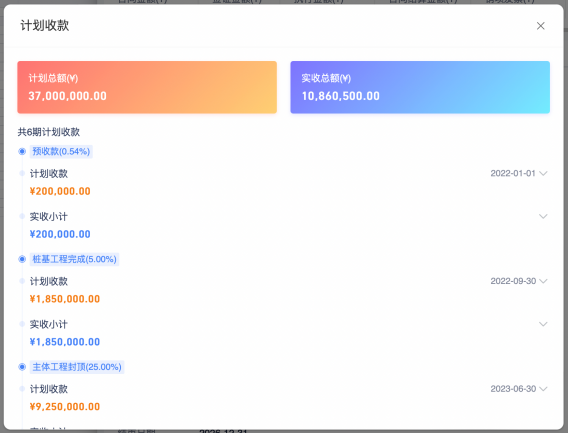This screenshot has height=433, width=568.
Task: Expand the 2023-06-30 planned payment chevron
Action: [543, 389]
